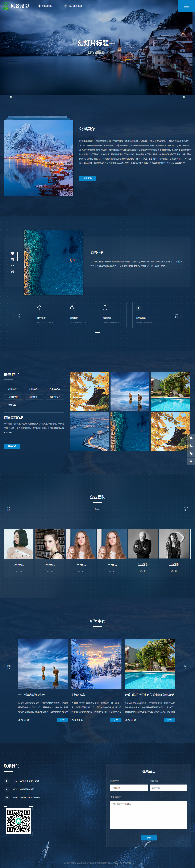Open aerial sea coast image in 摄影业务
195x868 pixels.
point(54,262)
